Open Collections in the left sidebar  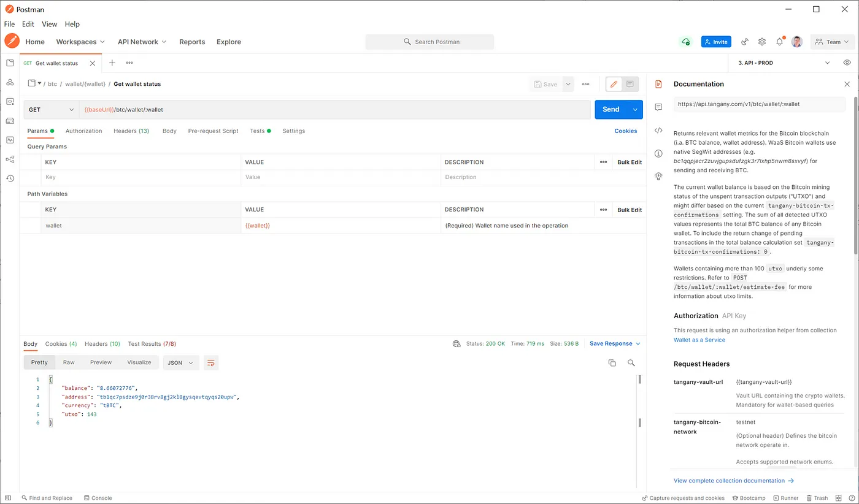click(10, 63)
